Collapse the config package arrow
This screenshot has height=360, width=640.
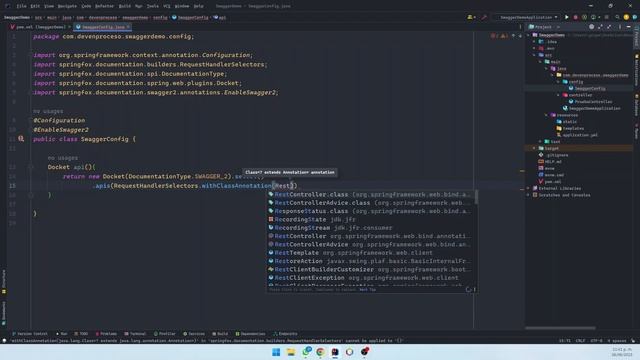coord(559,82)
